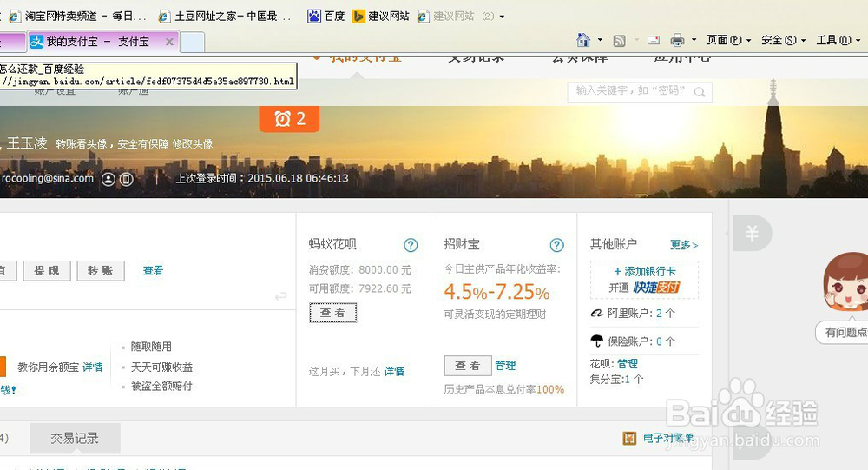This screenshot has width=868, height=470.
Task: Click the 电子对账单 icon
Action: coord(629,439)
